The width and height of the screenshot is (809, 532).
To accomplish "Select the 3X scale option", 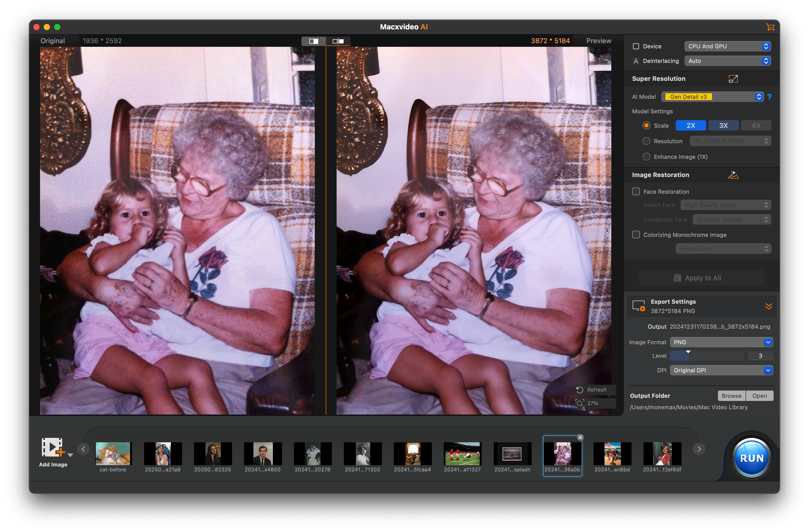I will coord(723,125).
